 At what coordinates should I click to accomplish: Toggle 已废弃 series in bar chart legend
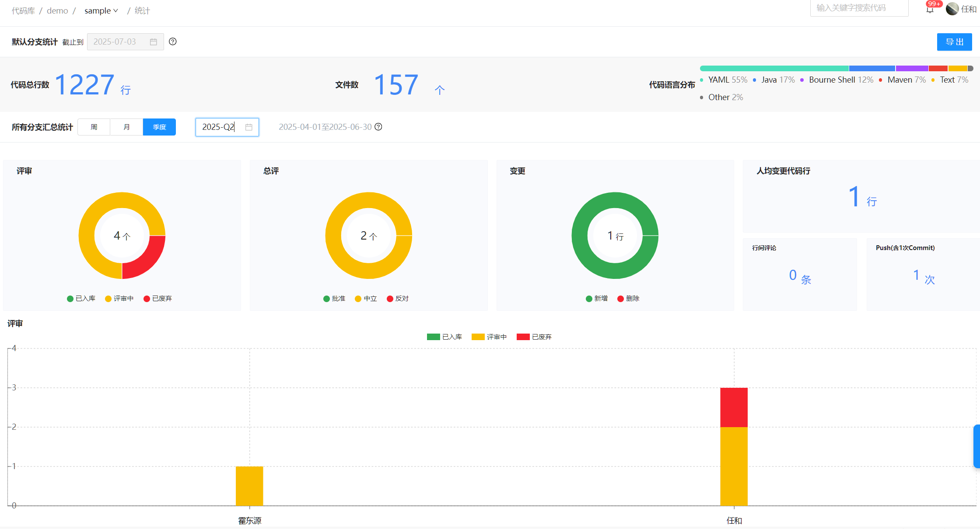click(534, 337)
